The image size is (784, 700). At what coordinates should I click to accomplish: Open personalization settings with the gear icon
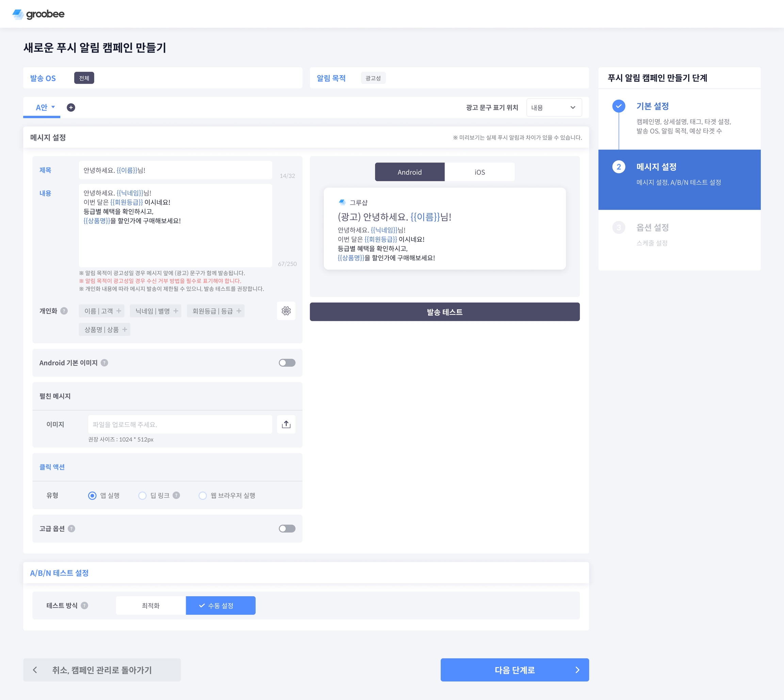click(286, 311)
